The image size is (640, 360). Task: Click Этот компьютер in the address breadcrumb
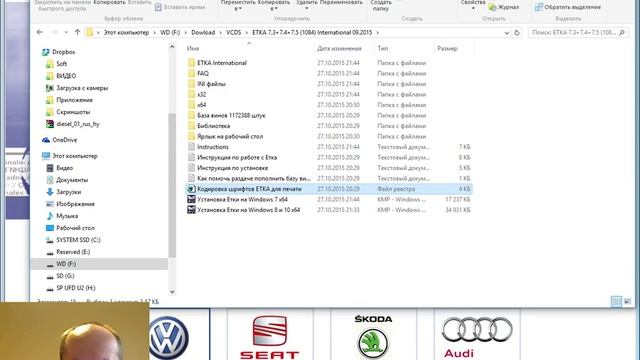126,32
